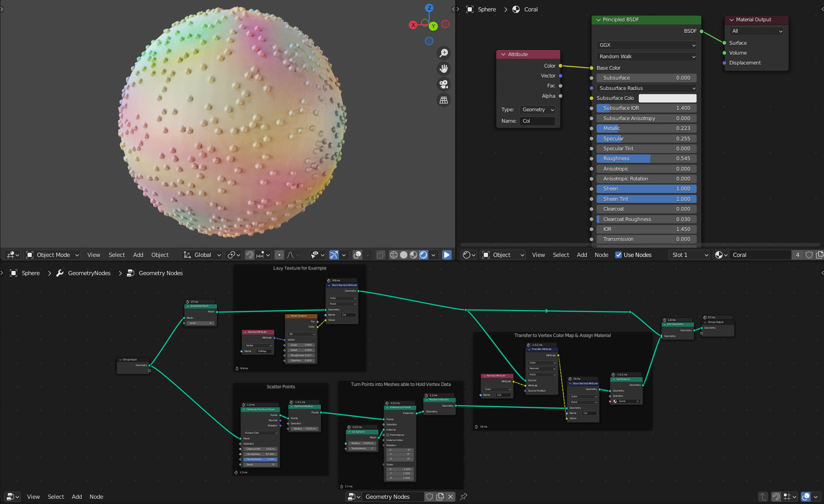Toggle fake user shield for Geometry Nodes tree
824x504 pixels.
[430, 497]
